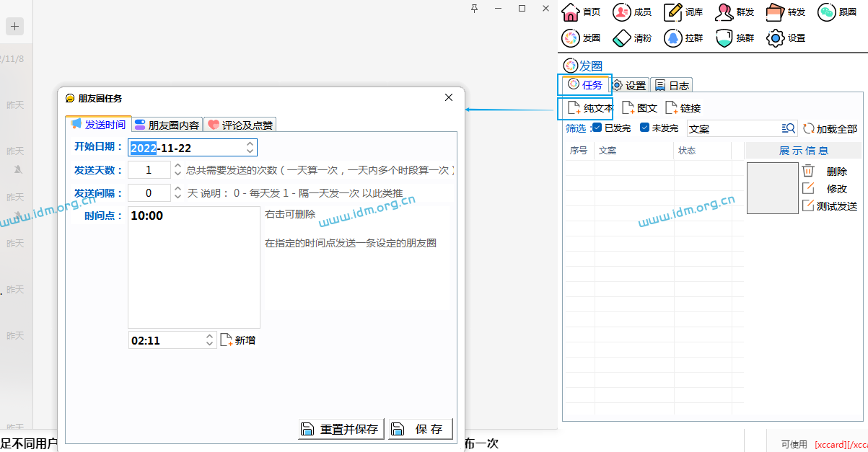Click the plus button at top left

[x=15, y=27]
